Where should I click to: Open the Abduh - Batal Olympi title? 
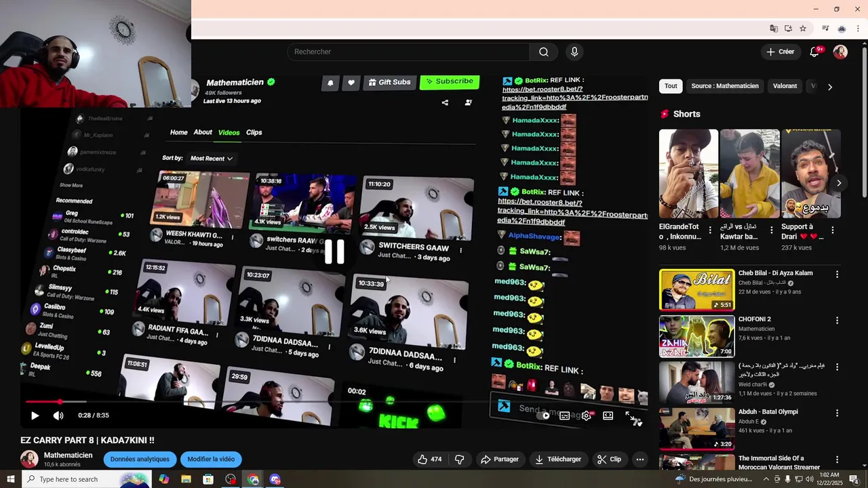pos(768,412)
